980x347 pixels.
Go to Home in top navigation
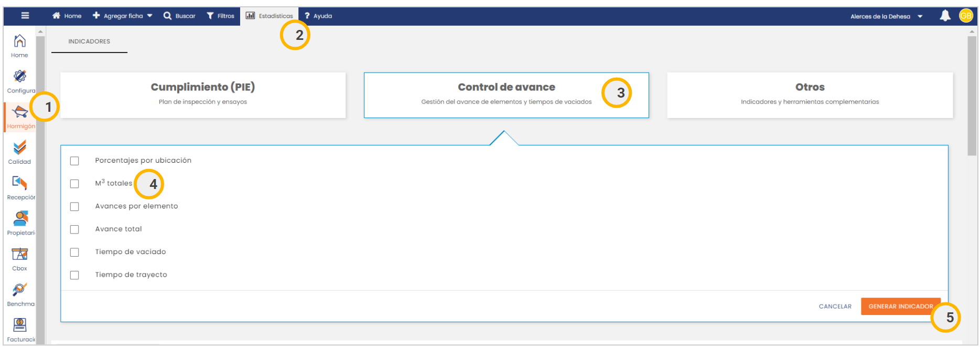67,16
